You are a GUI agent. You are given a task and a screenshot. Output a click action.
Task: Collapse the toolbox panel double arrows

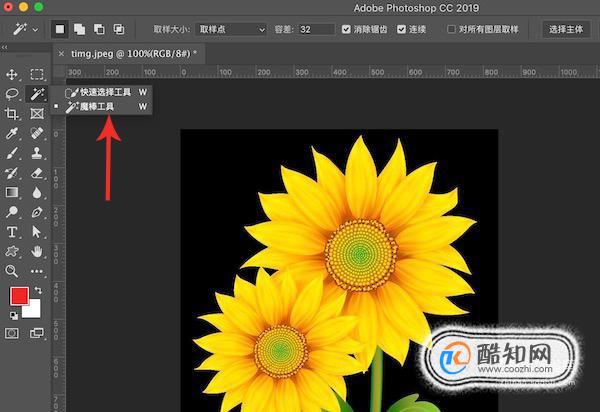[4, 47]
